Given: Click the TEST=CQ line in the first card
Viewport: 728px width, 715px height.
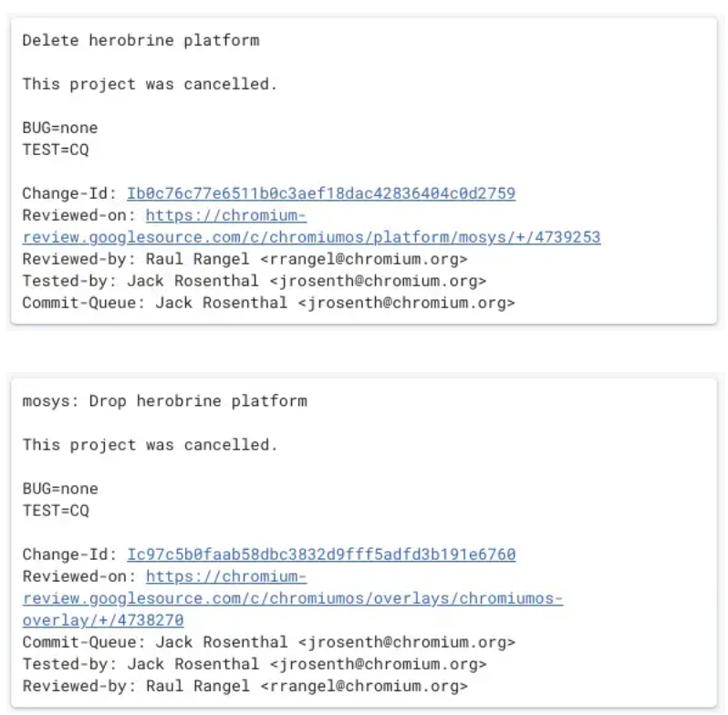Looking at the screenshot, I should pos(56,150).
